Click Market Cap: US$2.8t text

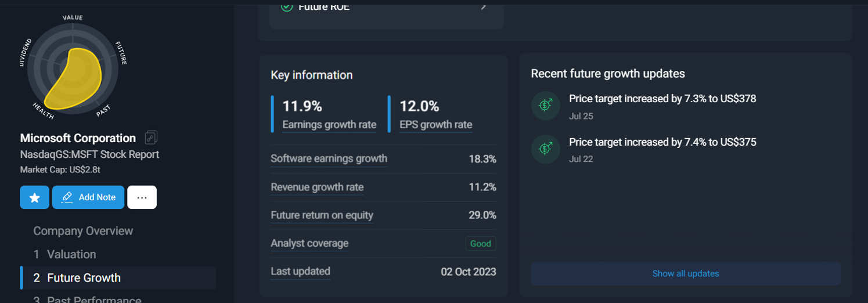tap(60, 170)
